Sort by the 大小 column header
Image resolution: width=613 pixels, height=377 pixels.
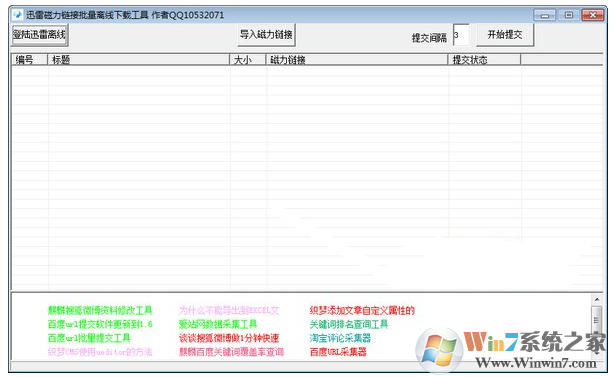point(248,60)
